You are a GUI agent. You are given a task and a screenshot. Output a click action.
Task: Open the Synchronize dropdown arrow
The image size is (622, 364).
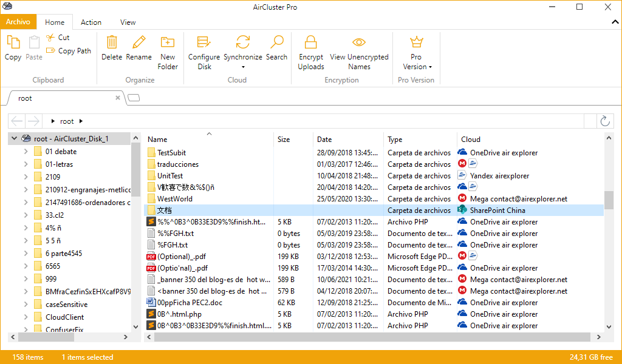click(x=243, y=67)
